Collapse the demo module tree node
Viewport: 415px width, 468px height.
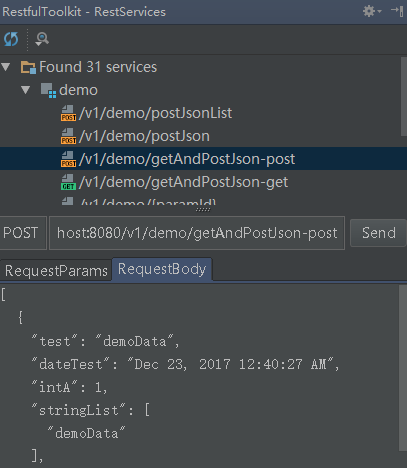[x=26, y=90]
